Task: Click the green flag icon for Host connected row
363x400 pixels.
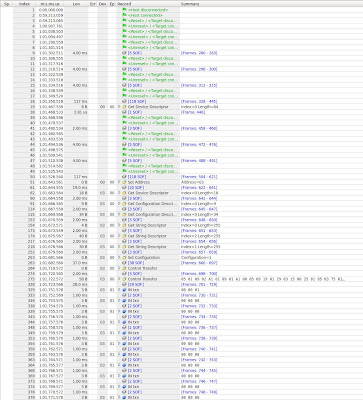Action: pos(124,15)
